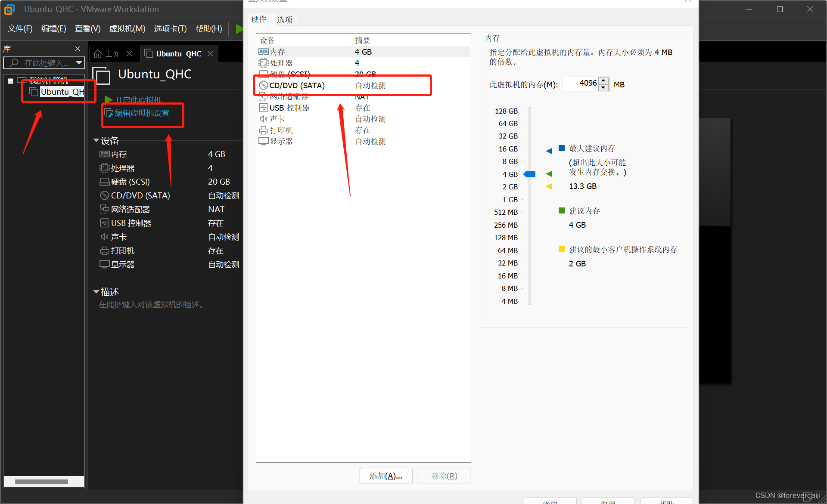This screenshot has width=827, height=504.
Task: Click the home tab icon (主页)
Action: pos(98,54)
